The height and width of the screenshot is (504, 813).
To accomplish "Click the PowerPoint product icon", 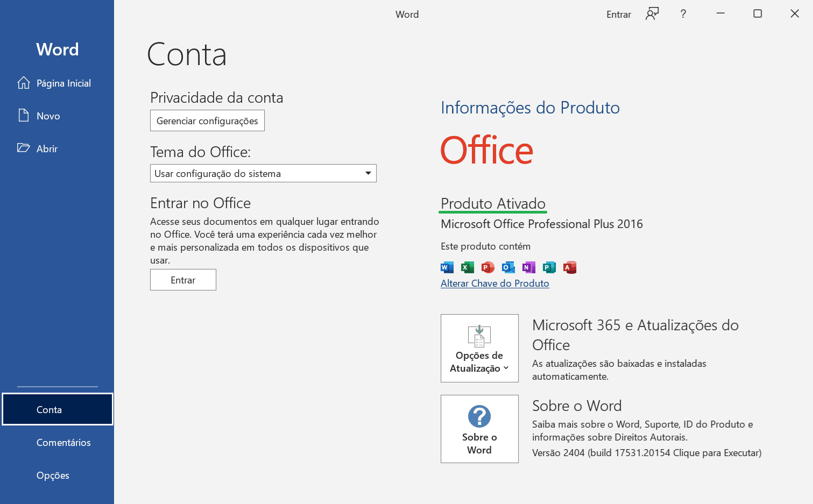I will 487,267.
